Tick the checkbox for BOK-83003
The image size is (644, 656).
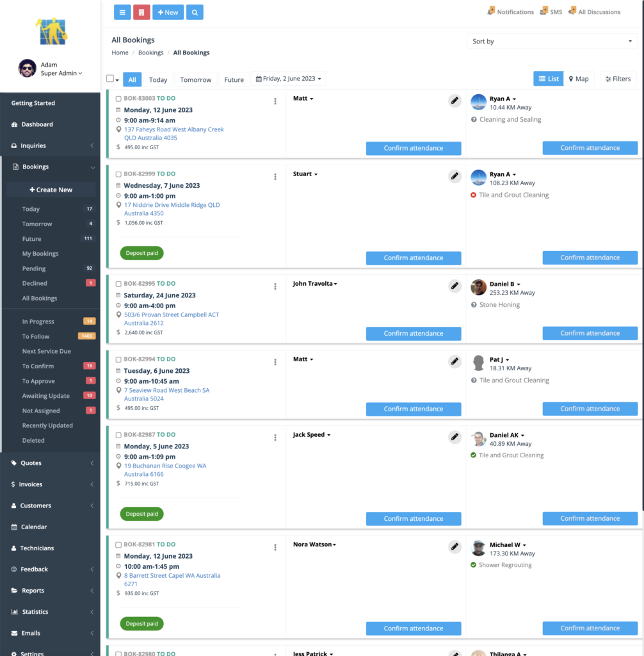click(118, 99)
